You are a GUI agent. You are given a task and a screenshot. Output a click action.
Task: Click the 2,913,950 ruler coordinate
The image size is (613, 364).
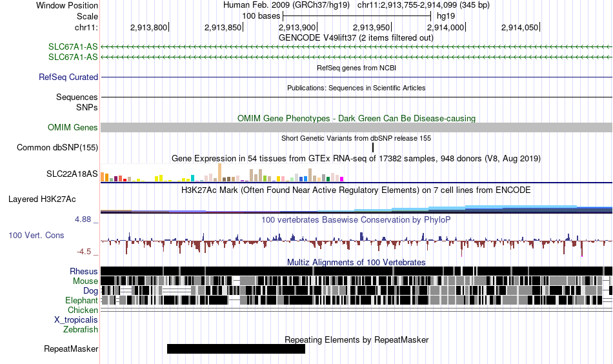pyautogui.click(x=372, y=27)
